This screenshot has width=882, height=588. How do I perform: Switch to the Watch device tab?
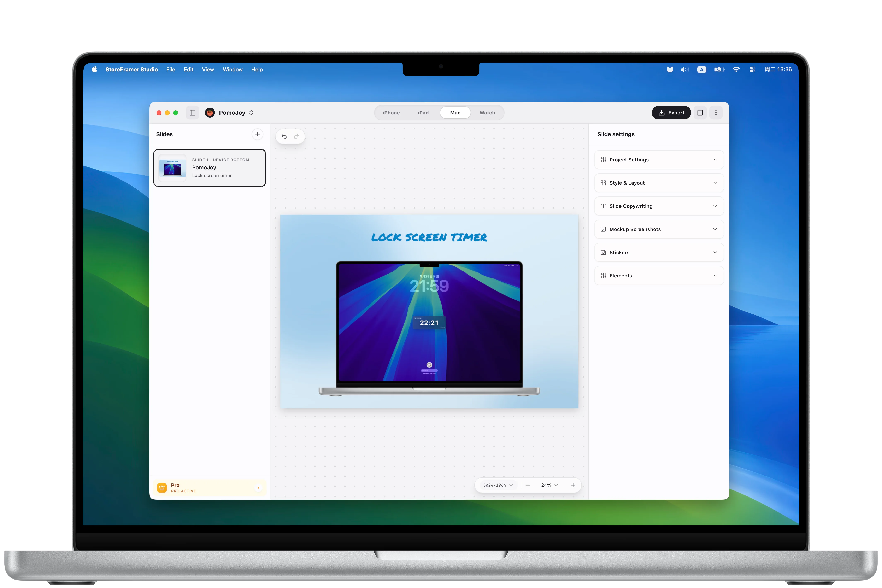(487, 112)
